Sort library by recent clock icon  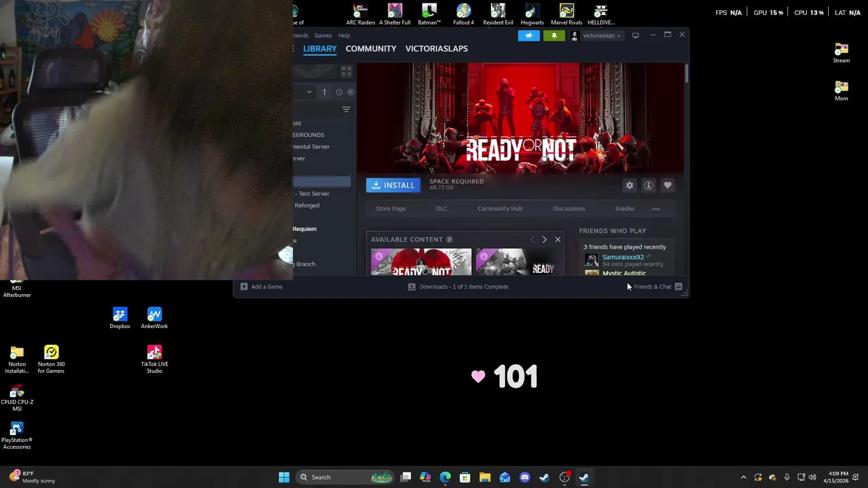(338, 91)
